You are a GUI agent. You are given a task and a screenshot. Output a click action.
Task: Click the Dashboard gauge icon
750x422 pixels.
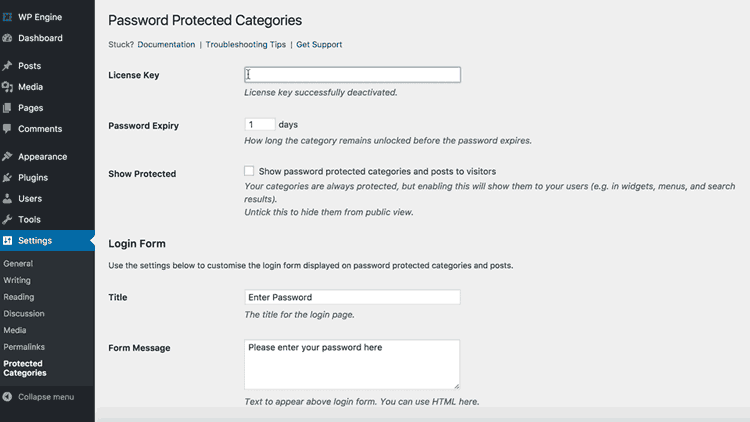(7, 38)
